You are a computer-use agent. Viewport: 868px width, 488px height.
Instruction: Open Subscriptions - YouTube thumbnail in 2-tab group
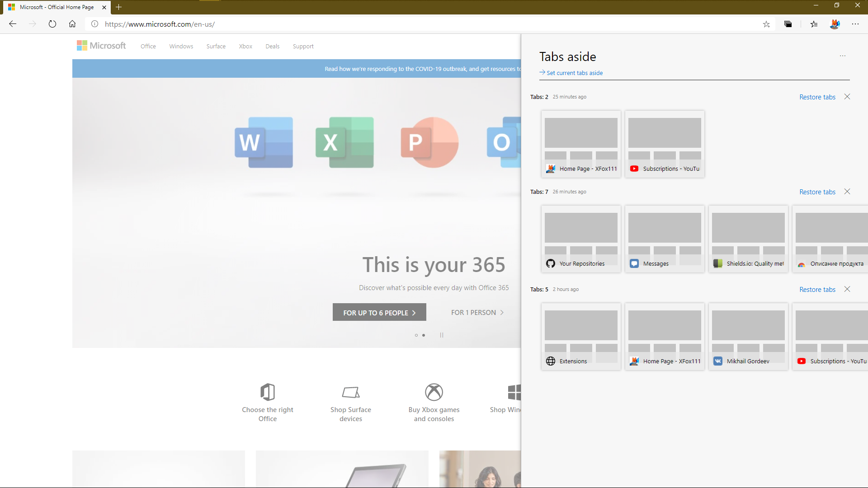tap(665, 144)
